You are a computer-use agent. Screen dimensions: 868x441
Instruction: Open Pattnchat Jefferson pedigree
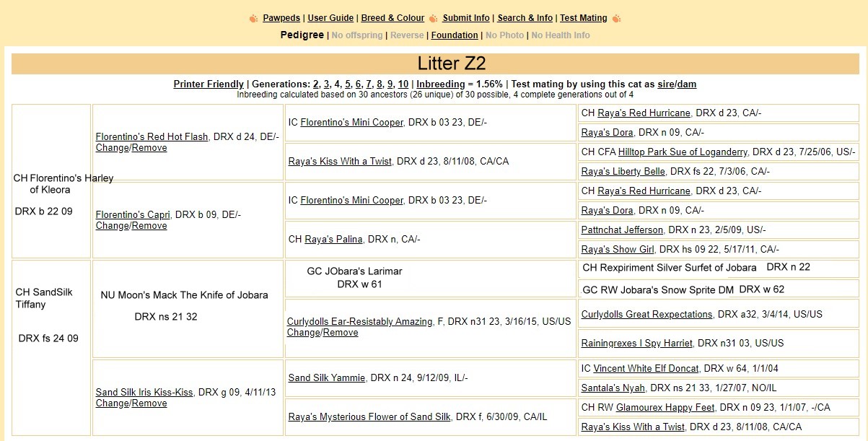pos(622,230)
